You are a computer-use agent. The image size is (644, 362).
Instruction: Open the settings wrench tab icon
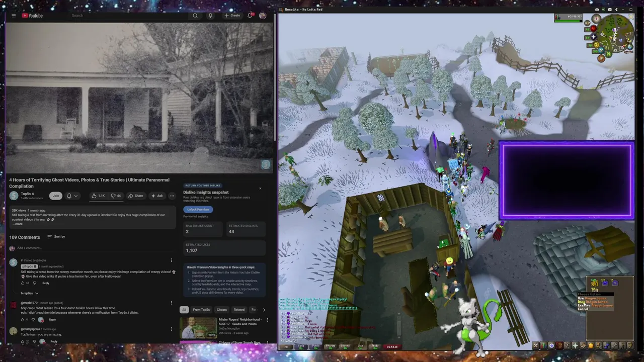pos(615,345)
